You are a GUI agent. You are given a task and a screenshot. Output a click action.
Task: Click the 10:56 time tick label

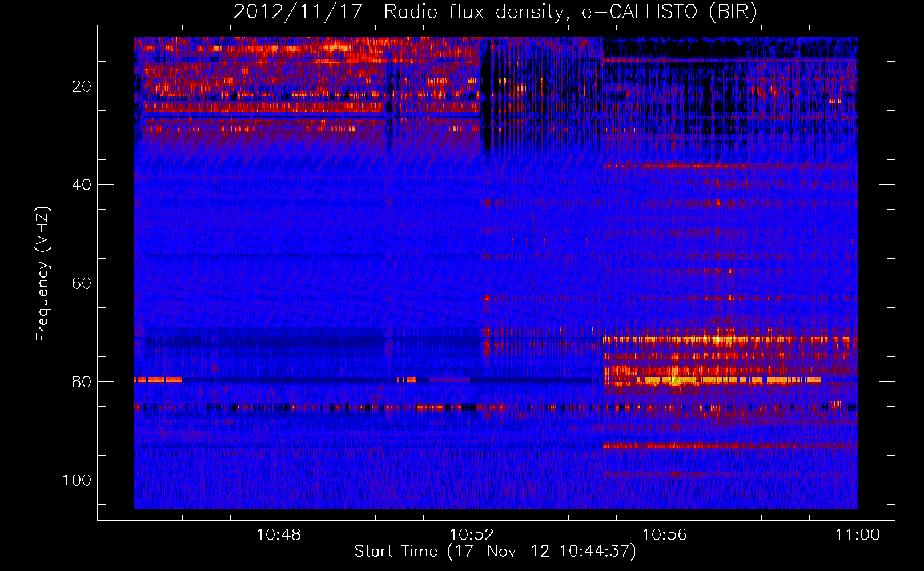tap(665, 535)
